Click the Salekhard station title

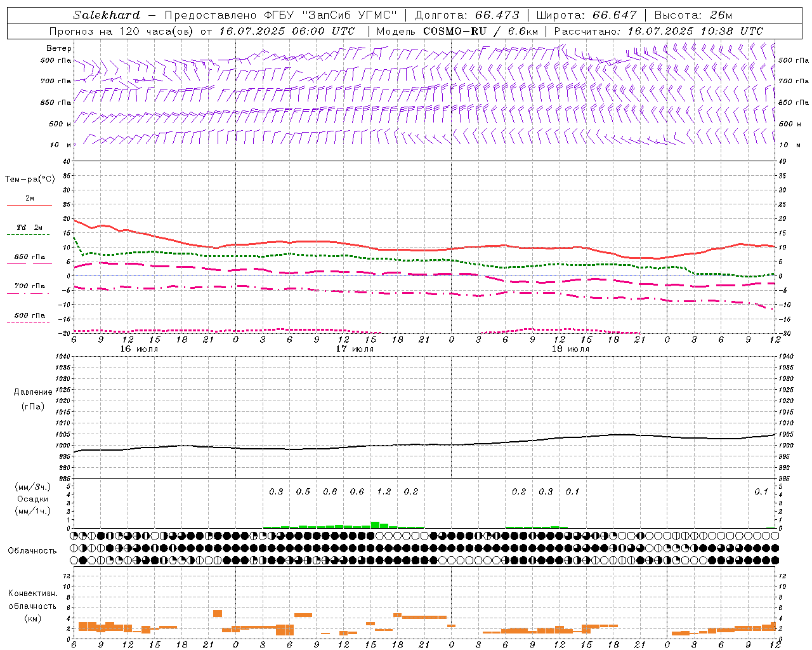coord(107,15)
